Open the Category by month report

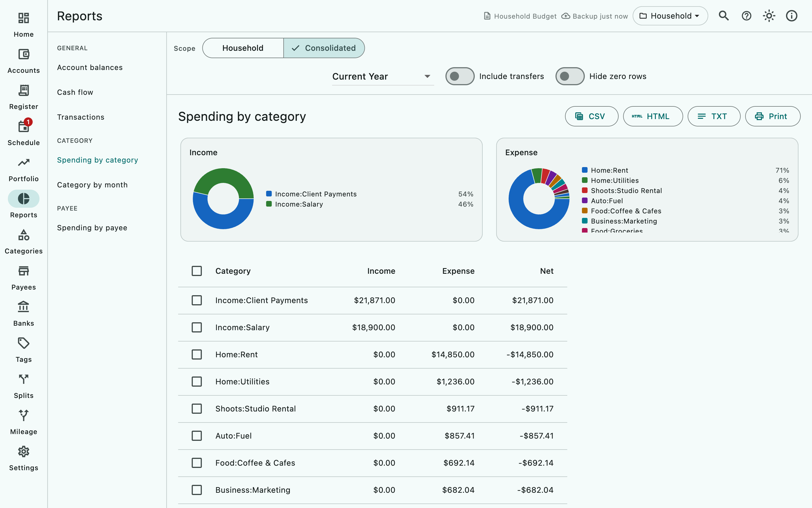pos(92,185)
